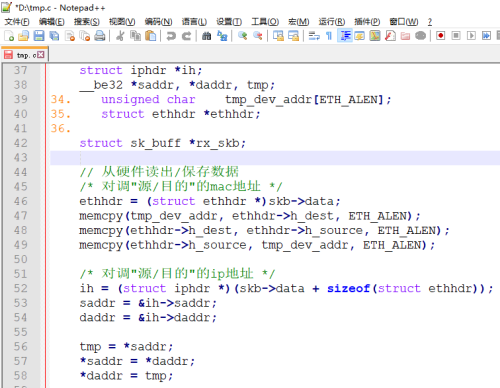Zoom out using the magnifier minus icon
Screen dimensions: 500x388
(x=258, y=36)
